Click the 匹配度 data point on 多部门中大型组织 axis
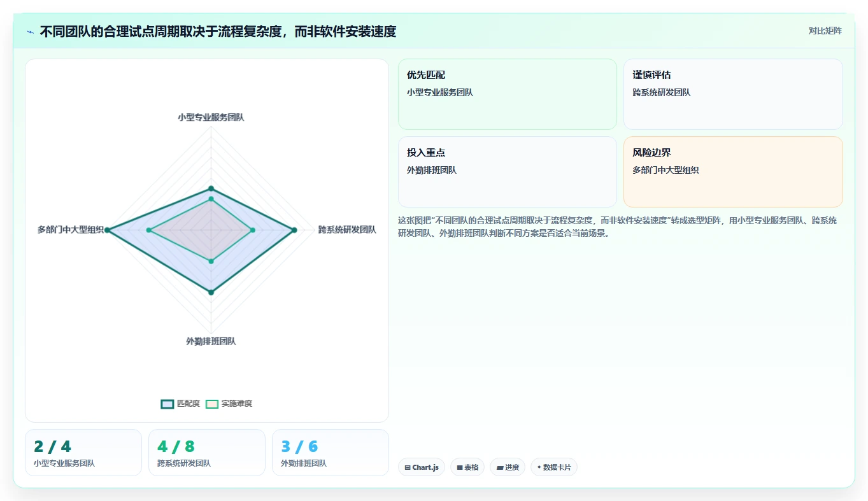The height and width of the screenshot is (501, 868). tap(107, 230)
